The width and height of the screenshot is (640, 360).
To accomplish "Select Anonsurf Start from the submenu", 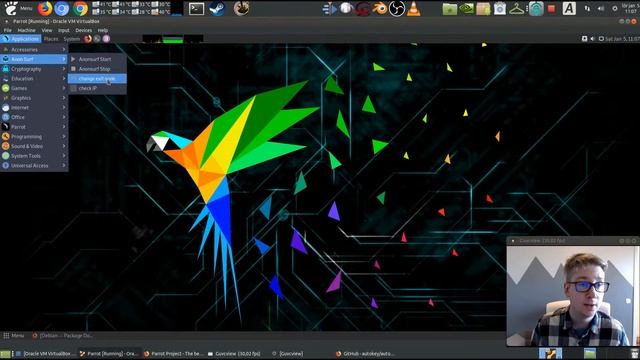I will click(97, 59).
